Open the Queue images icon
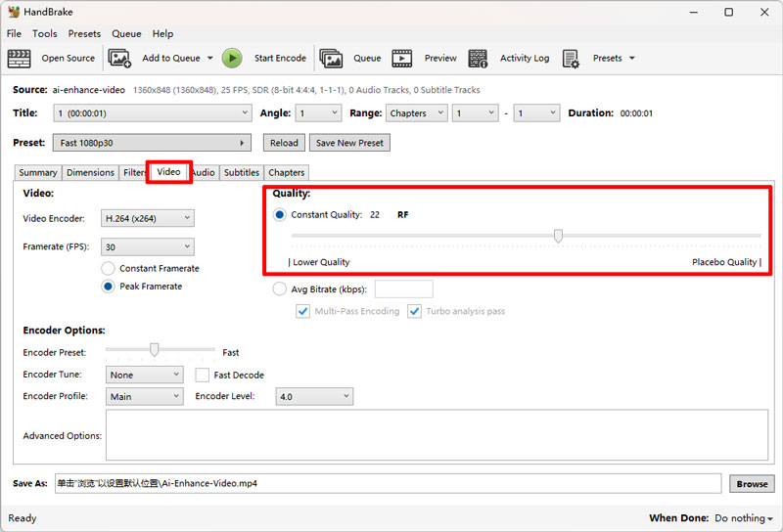 (331, 59)
